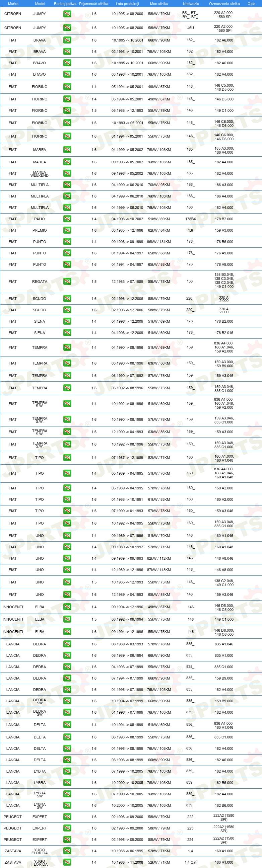This screenshot has width=262, height=868.
Task: Select the '07.1987 -> 12.1989' production years cell
Action: [127, 458]
